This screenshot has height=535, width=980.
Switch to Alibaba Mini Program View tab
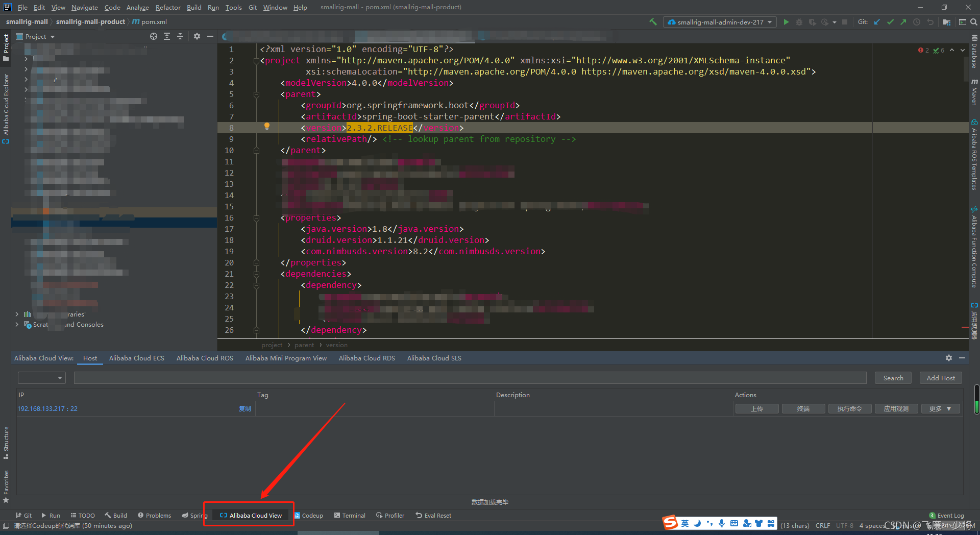286,358
